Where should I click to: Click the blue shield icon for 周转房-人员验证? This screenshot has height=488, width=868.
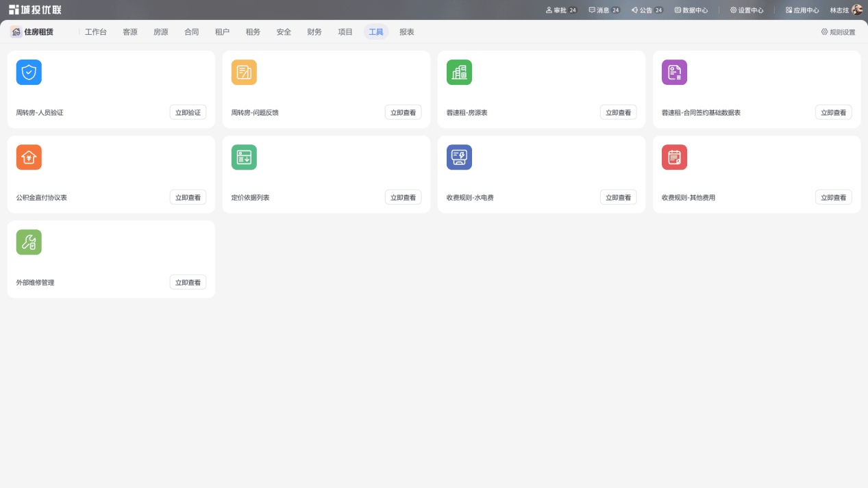point(29,73)
